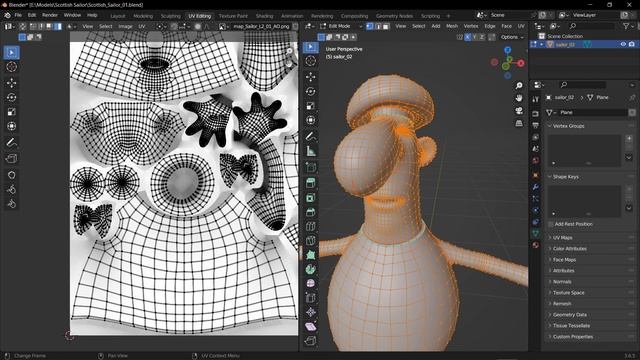640x360 pixels.
Task: Add a new vertex group with the plus button
Action: [x=629, y=138]
